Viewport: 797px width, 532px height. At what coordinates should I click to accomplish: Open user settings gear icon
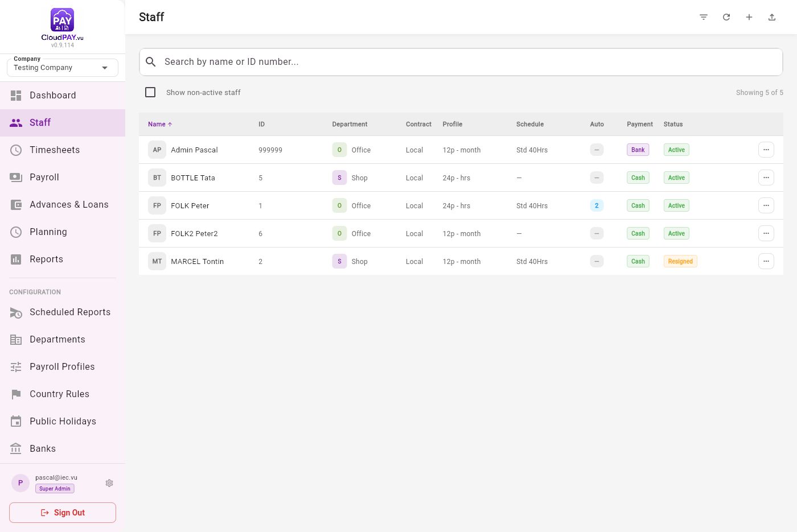109,483
